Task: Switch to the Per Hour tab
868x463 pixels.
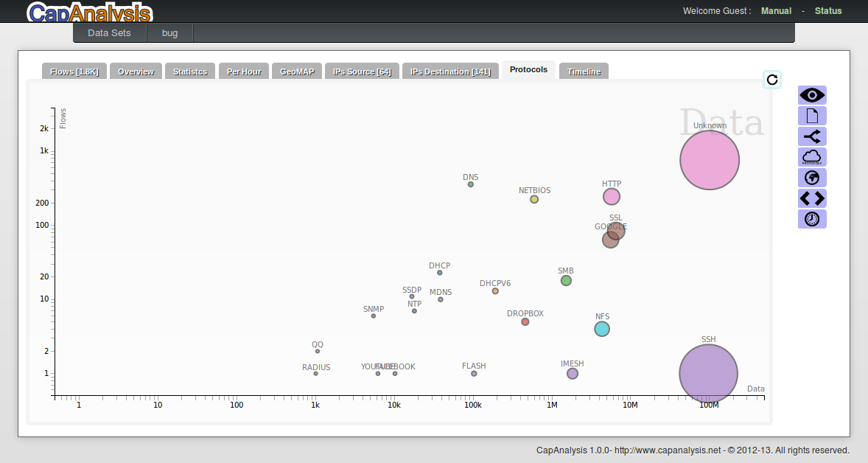Action: point(244,72)
